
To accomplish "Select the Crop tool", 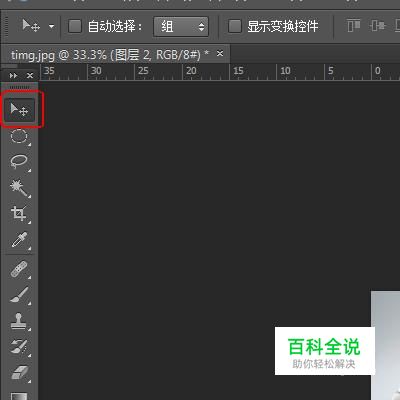I will pyautogui.click(x=19, y=213).
